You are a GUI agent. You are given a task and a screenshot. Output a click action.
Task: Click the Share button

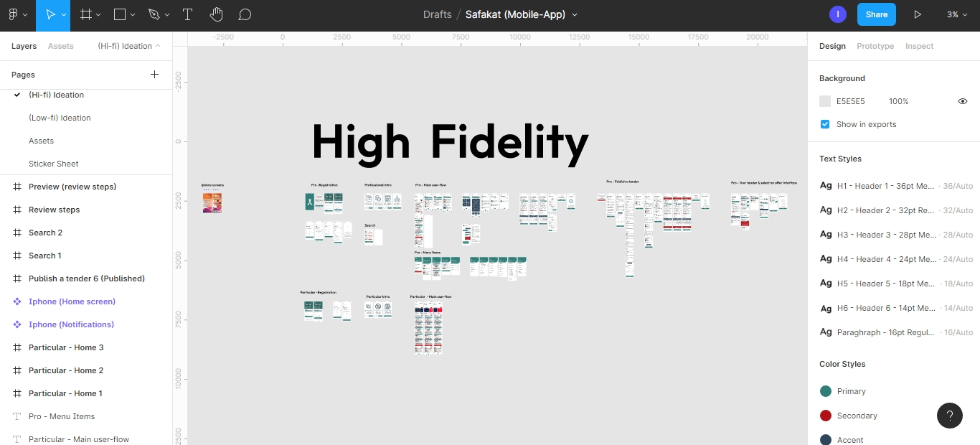[x=876, y=14]
